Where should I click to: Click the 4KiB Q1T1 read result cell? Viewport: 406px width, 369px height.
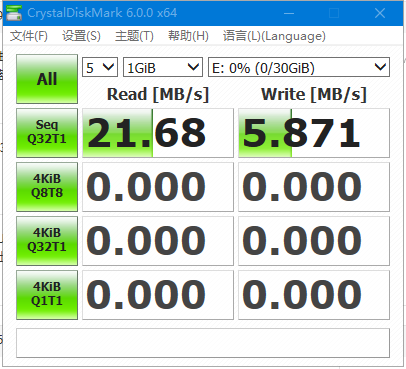pyautogui.click(x=158, y=295)
